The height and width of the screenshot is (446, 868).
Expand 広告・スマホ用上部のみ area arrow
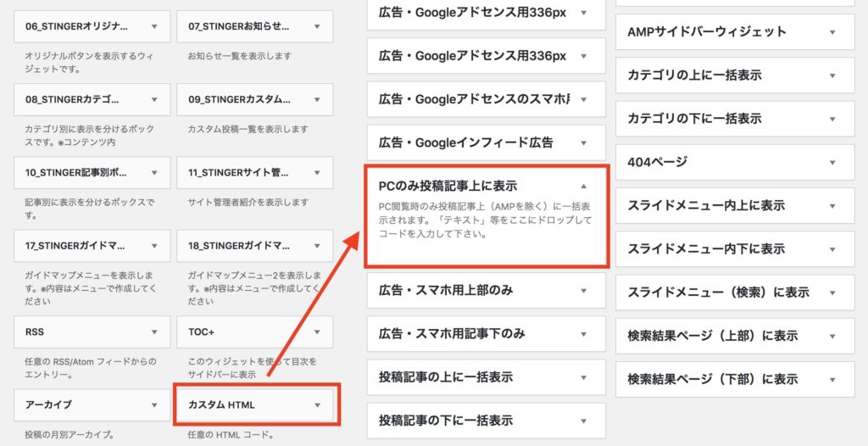coord(583,291)
